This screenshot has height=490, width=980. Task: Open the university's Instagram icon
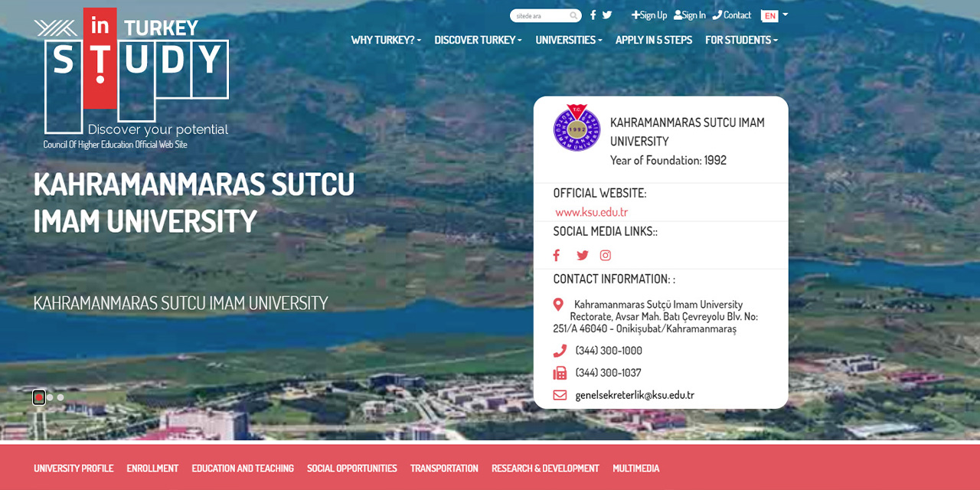tap(605, 255)
